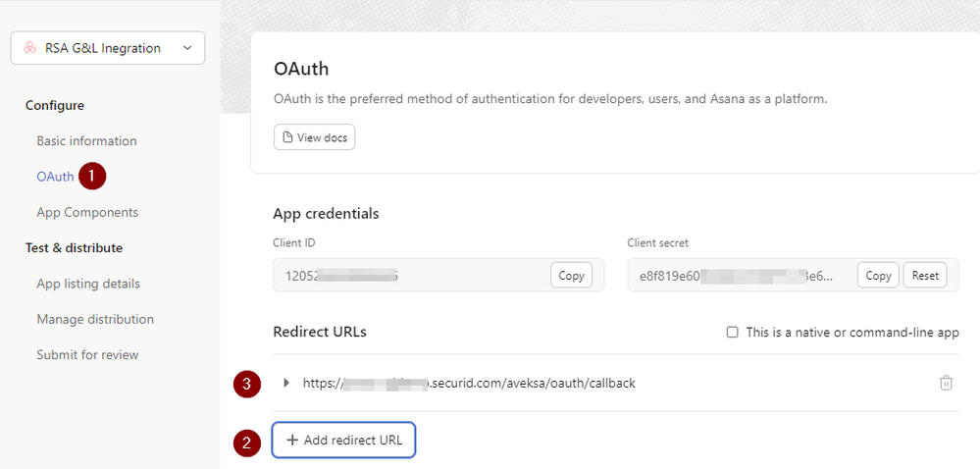Viewport: 980px width, 469px height.
Task: Open Basic information settings
Action: tap(86, 140)
